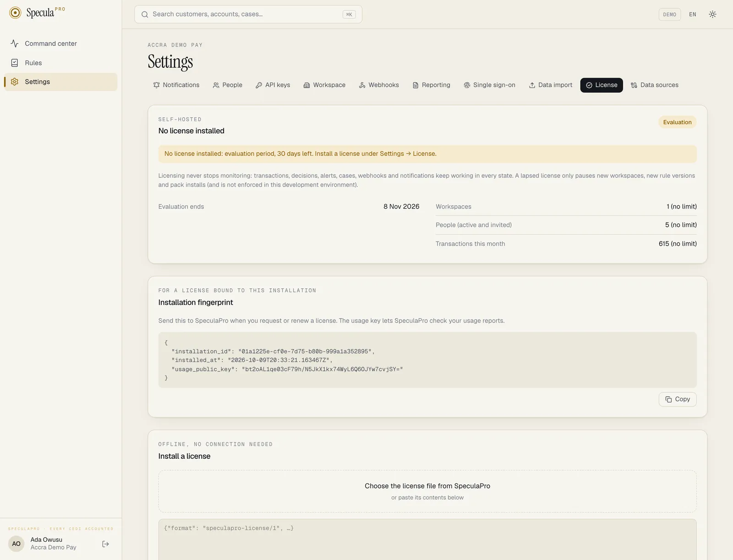The image size is (733, 560).
Task: Select the License tab
Action: (x=602, y=85)
